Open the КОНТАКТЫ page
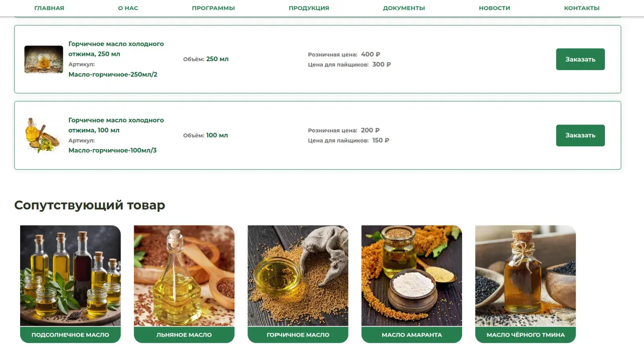644x350 pixels. click(582, 8)
